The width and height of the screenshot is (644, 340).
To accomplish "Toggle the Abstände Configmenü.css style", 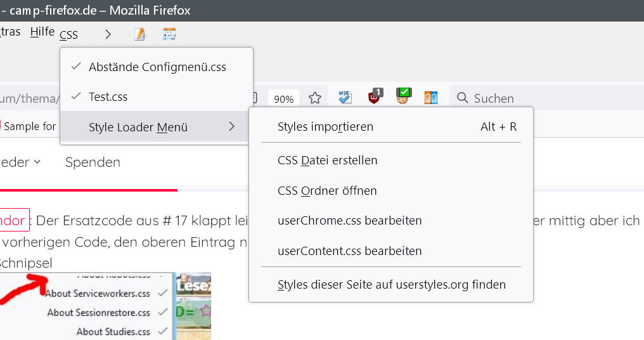I will point(157,67).
